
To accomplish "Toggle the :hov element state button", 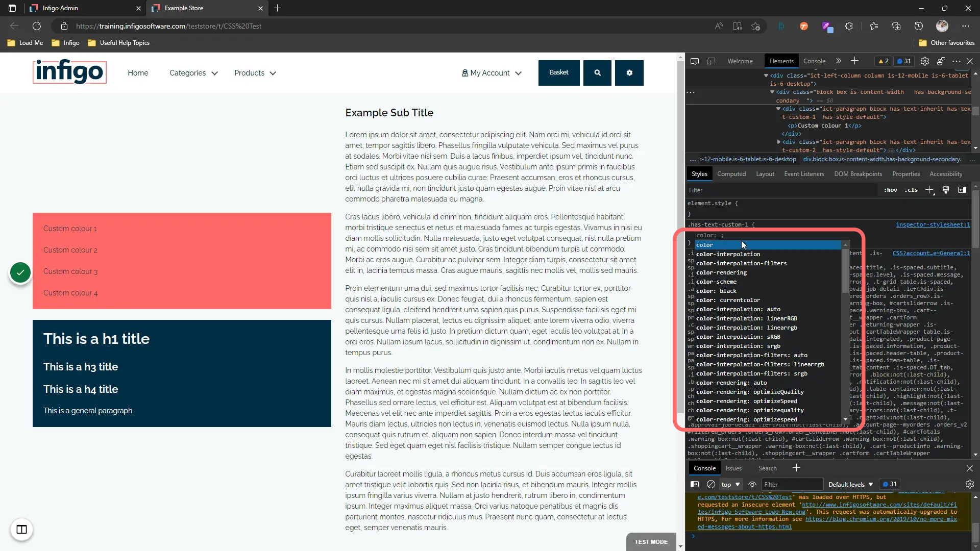I will coord(891,190).
